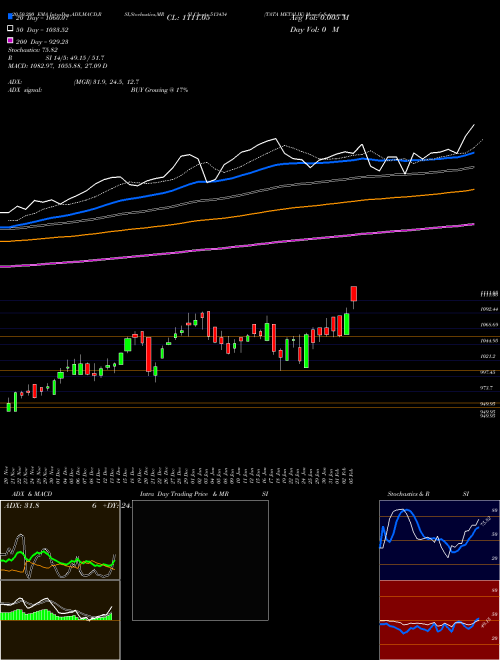
Task: Click the 'ADX: 31.8' value in ADX panel
Action: 21,506
